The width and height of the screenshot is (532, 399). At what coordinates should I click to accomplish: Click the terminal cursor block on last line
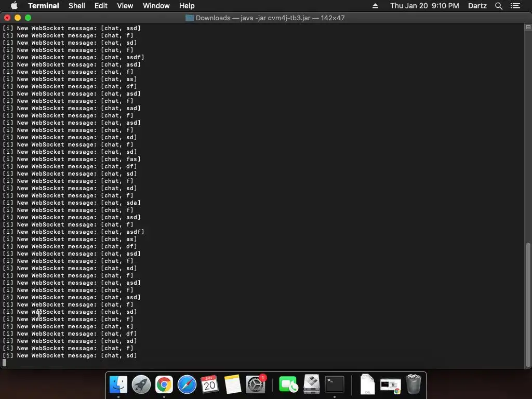(x=4, y=363)
